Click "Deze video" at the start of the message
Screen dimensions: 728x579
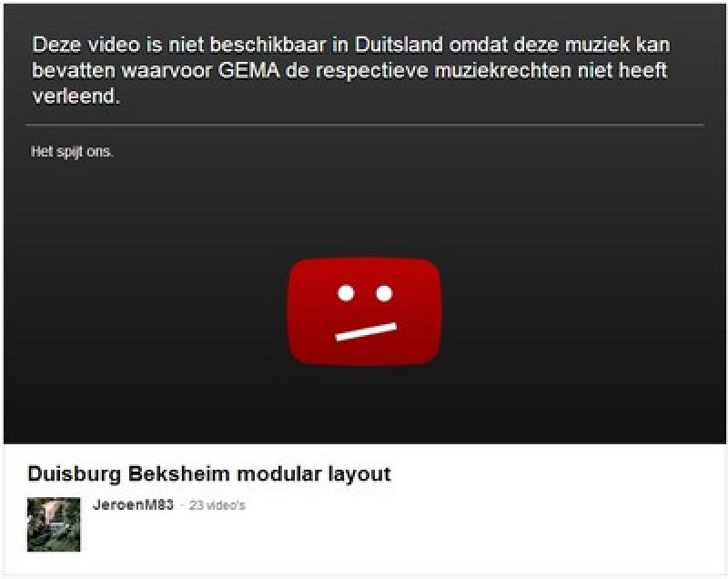[86, 45]
